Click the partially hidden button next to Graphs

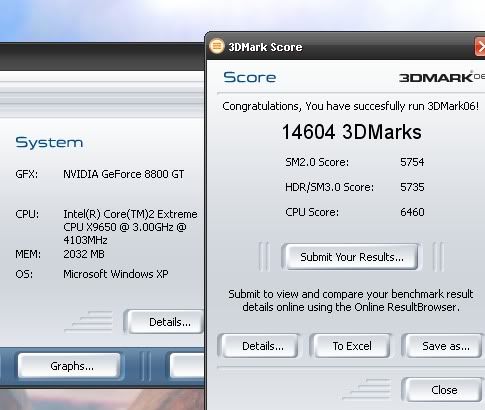pyautogui.click(x=187, y=366)
